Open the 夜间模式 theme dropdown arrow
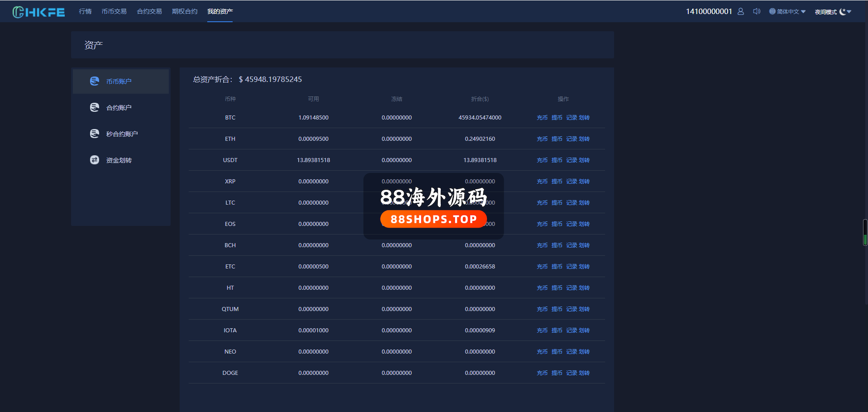Image resolution: width=868 pixels, height=412 pixels. pyautogui.click(x=849, y=12)
